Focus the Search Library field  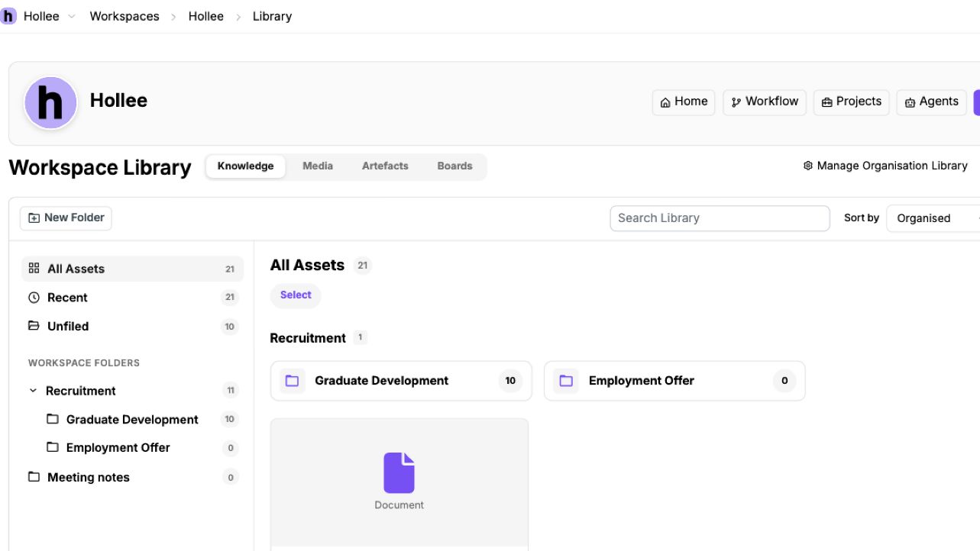click(720, 218)
